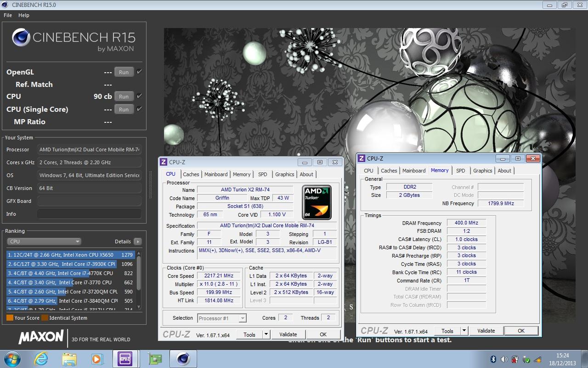Viewport: 588px width, 368px height.
Task: Run the CPU (Single Core) benchmark
Action: (124, 109)
